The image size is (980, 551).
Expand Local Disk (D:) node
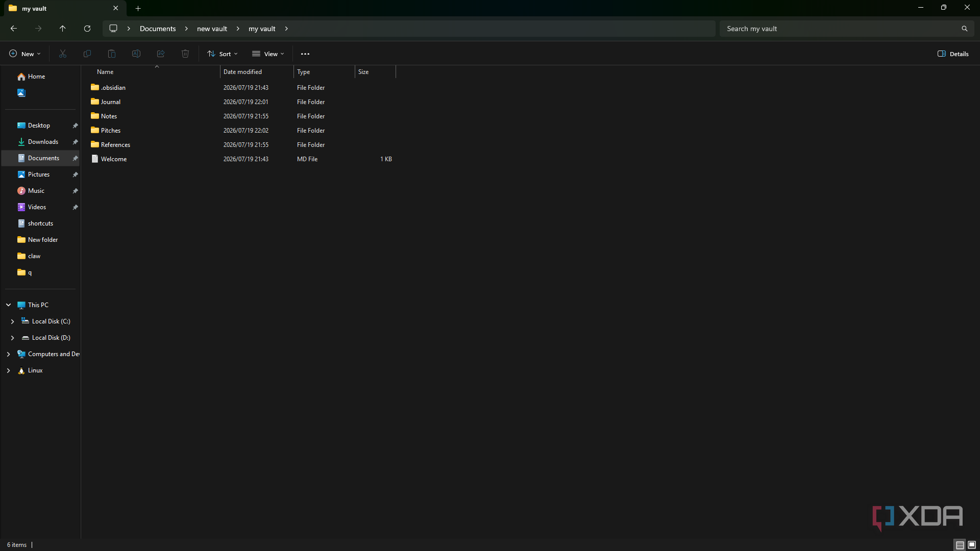pos(12,338)
